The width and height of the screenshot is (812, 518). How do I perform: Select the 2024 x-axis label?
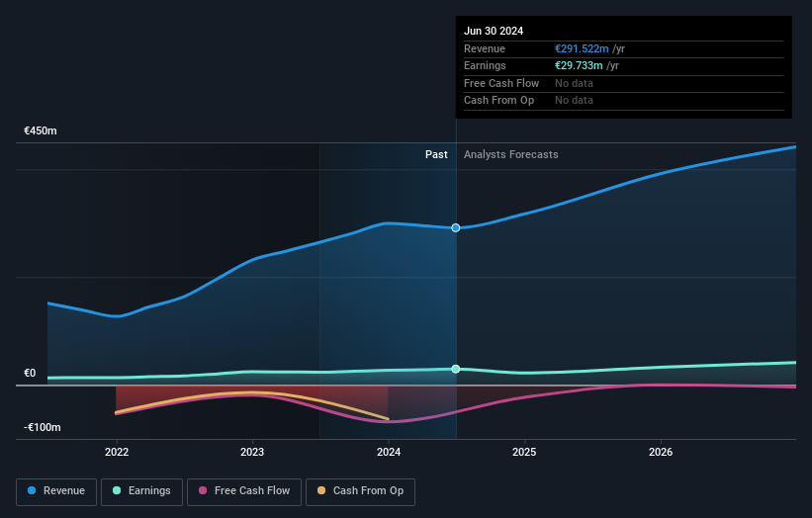[x=389, y=453]
